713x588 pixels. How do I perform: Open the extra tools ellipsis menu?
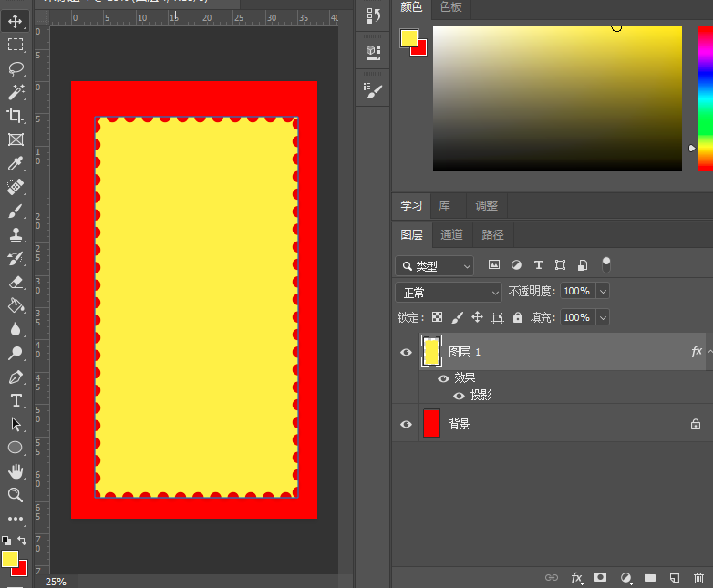click(x=15, y=519)
